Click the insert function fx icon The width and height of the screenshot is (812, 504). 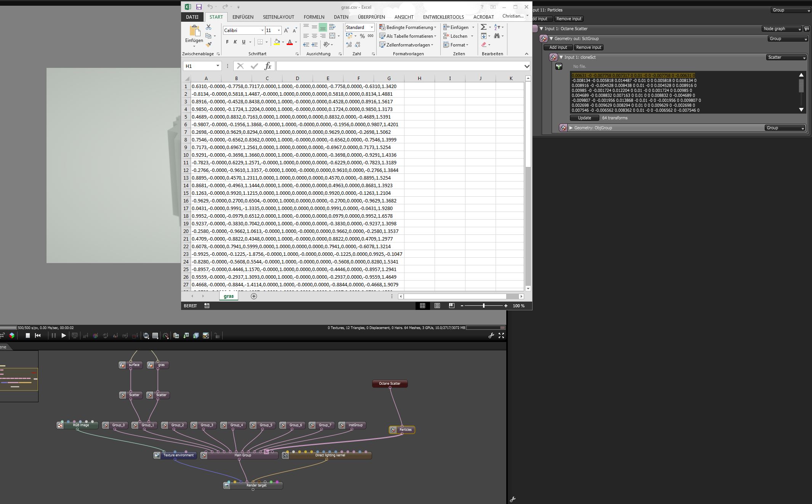268,66
